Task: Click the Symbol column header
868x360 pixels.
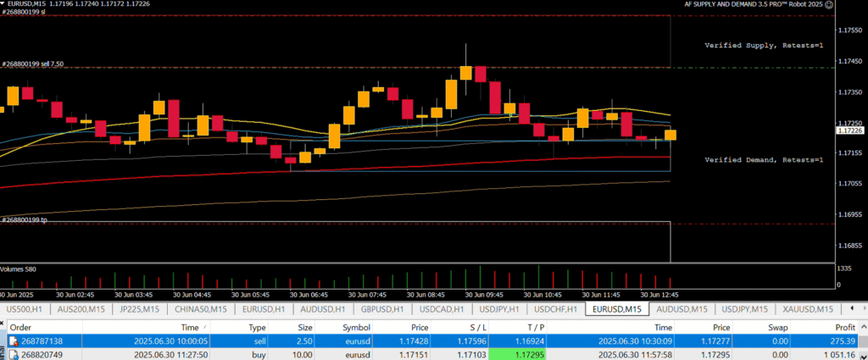Action: click(x=356, y=326)
